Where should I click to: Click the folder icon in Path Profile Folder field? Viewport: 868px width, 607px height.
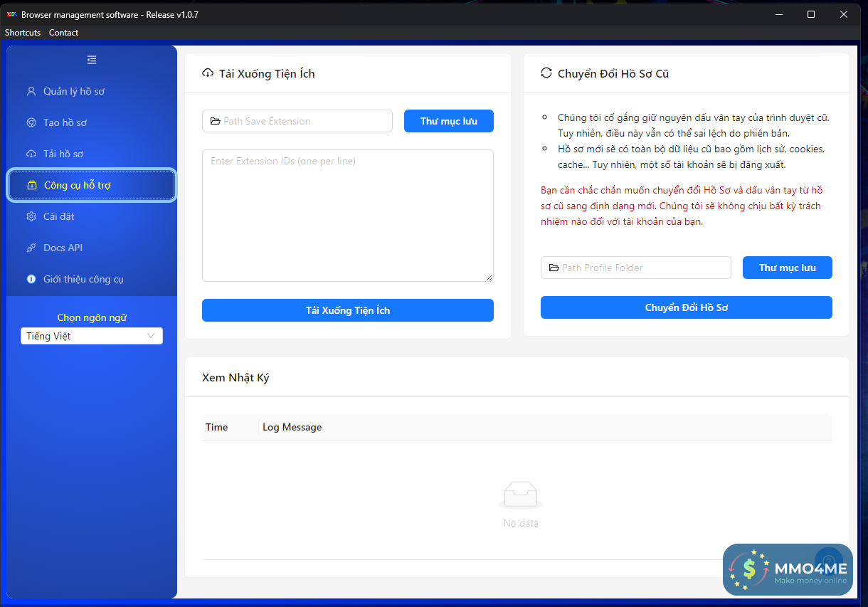554,268
